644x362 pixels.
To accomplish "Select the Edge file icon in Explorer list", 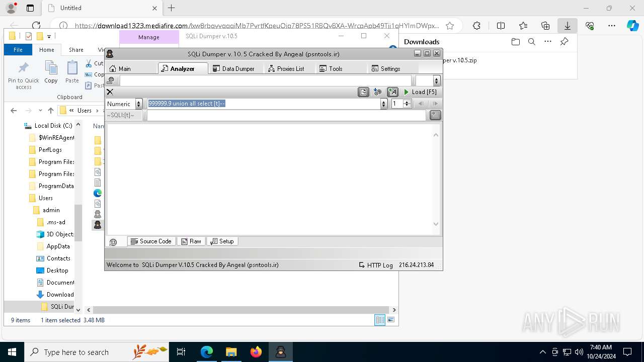I will pos(98,193).
